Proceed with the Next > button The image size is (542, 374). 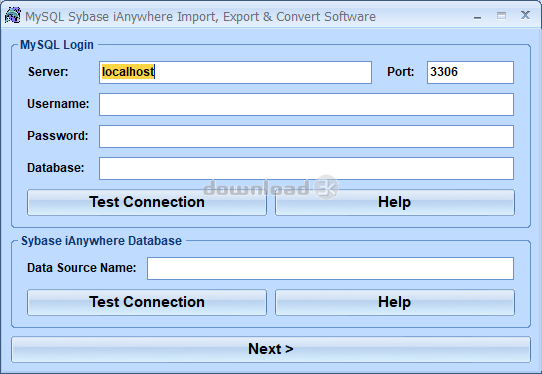[x=271, y=349]
